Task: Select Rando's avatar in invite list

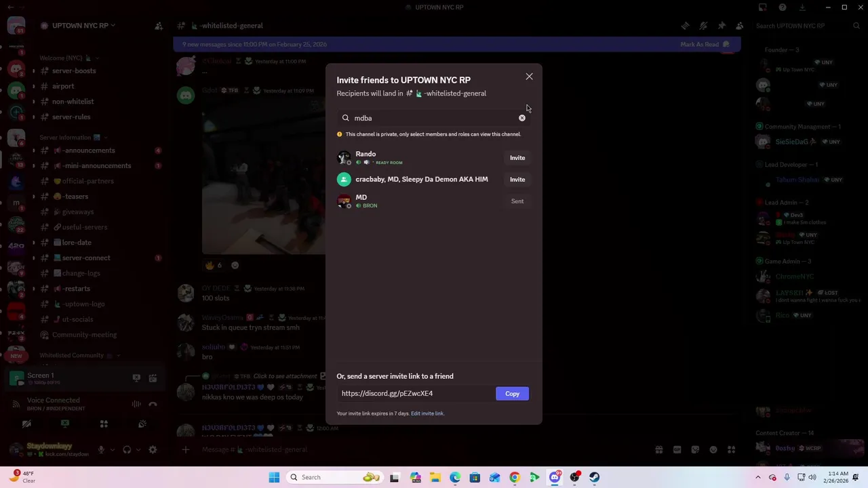Action: pyautogui.click(x=344, y=158)
